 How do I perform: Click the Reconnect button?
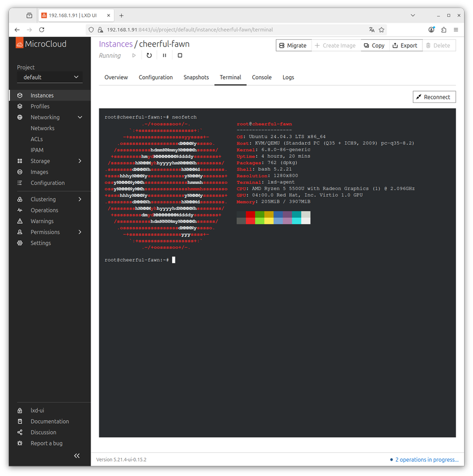coord(434,97)
